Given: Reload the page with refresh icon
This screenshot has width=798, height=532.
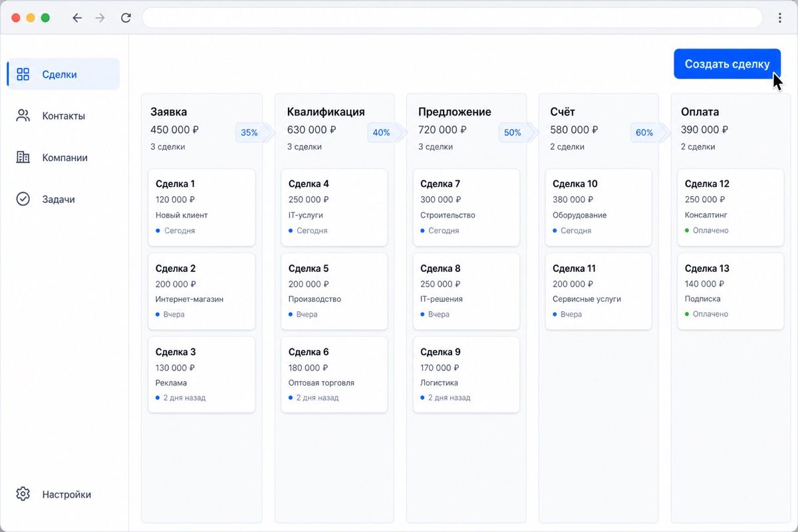Looking at the screenshot, I should (x=126, y=18).
